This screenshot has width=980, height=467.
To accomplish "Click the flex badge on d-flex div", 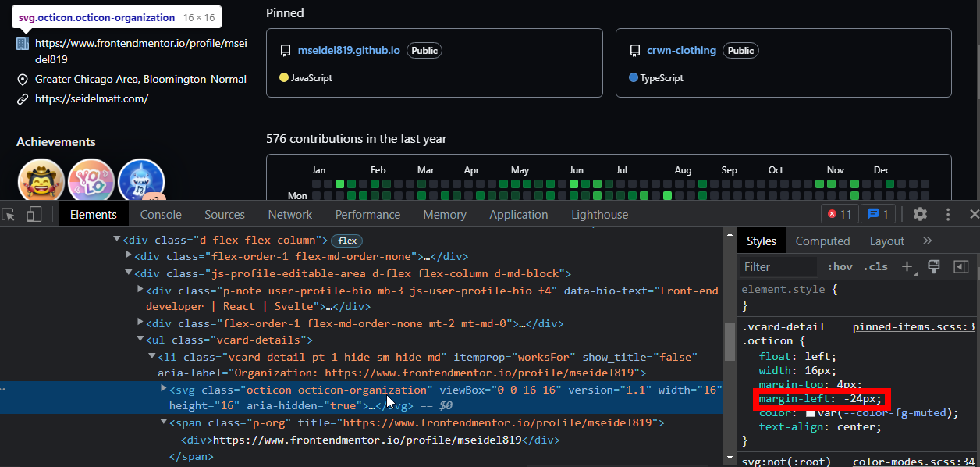I will 347,241.
